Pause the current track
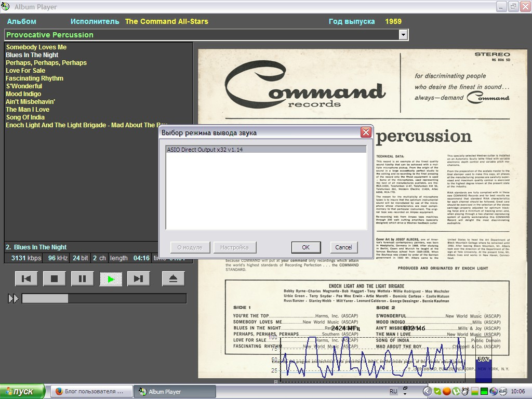 pos(82,279)
